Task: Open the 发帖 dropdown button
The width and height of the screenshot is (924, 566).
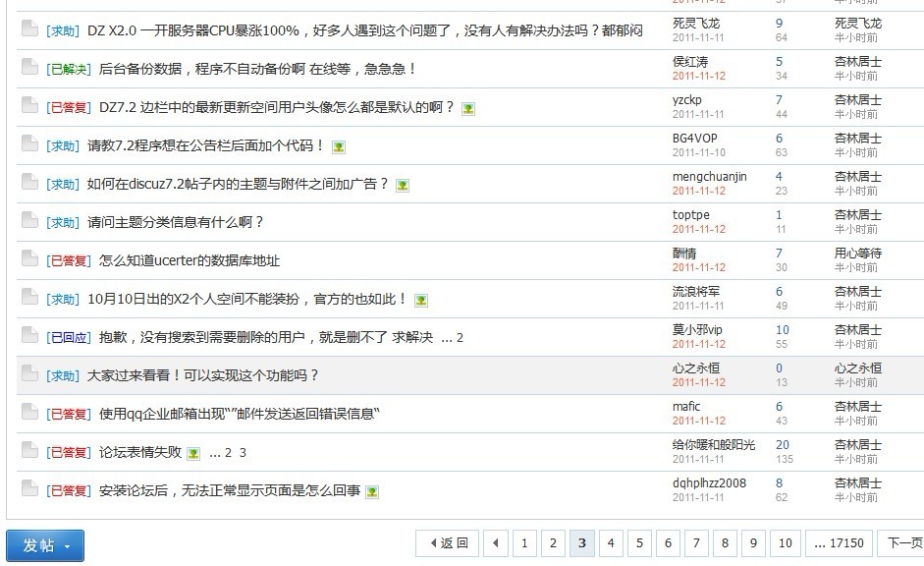Action: 45,545
